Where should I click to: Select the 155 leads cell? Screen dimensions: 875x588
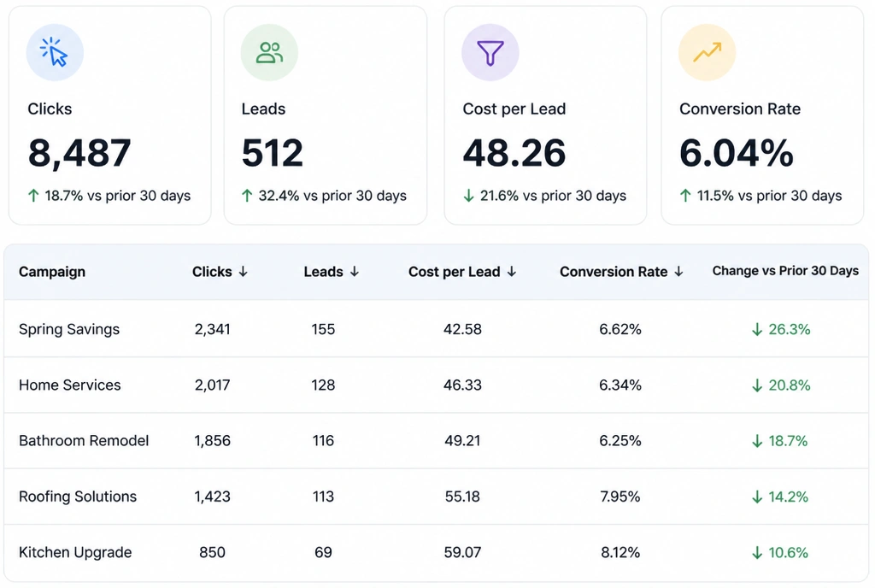pos(323,329)
